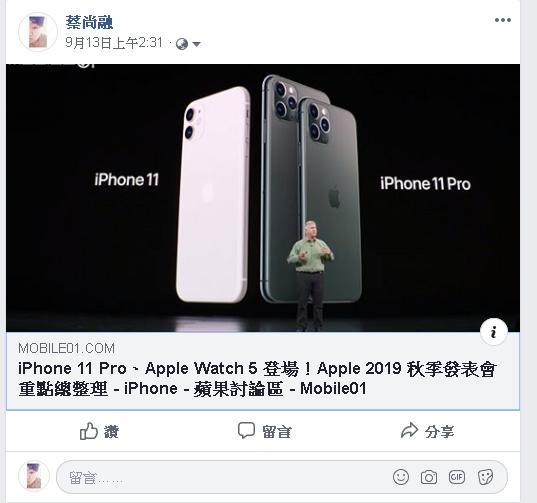Open the three-dot post options menu

[502, 20]
